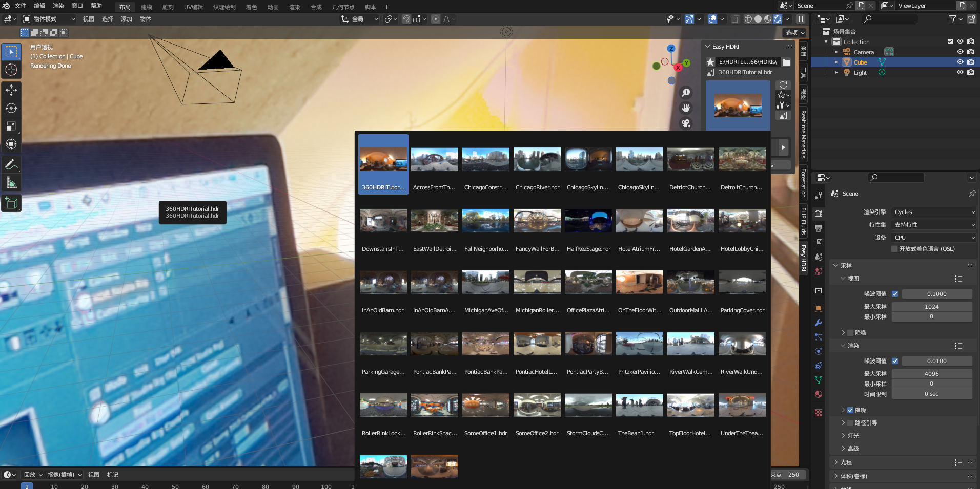Pick the Annotate pencil tool
Viewport: 980px width, 489px height.
coord(11,164)
